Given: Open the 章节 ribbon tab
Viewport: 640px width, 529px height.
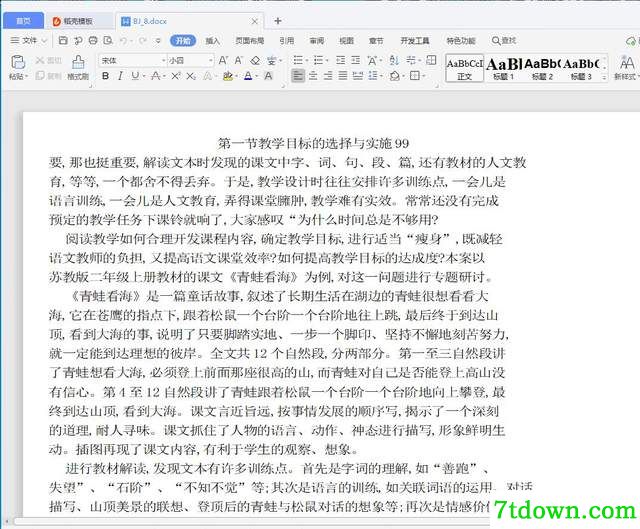Looking at the screenshot, I should [x=376, y=41].
